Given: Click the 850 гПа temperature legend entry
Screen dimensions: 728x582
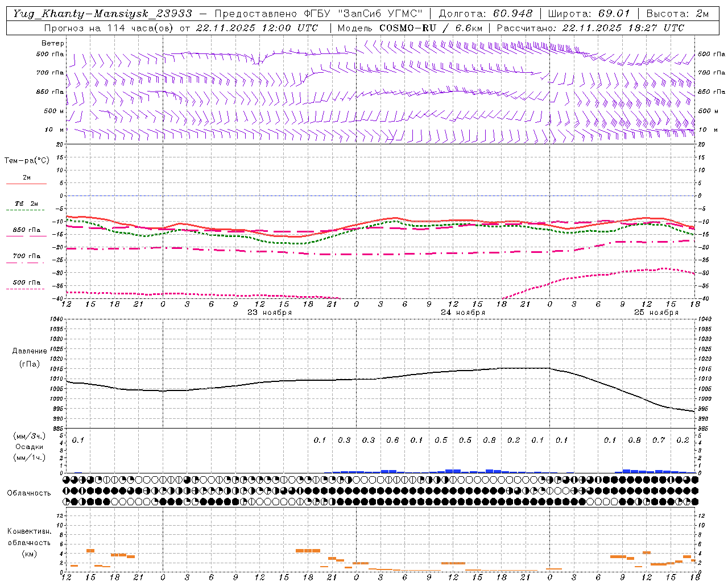Looking at the screenshot, I should click(26, 230).
